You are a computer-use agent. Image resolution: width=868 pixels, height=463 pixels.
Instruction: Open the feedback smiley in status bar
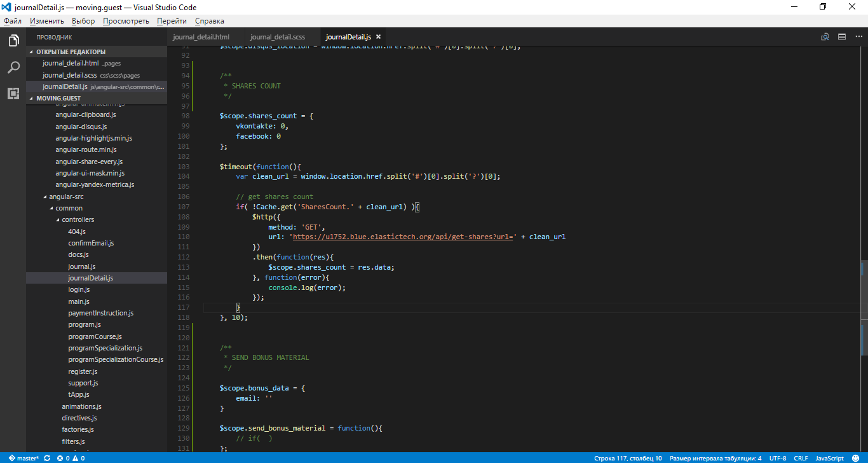pos(855,458)
